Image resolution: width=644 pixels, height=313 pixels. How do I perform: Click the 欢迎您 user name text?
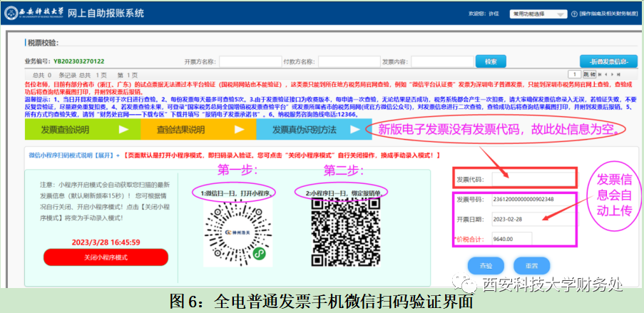point(484,14)
